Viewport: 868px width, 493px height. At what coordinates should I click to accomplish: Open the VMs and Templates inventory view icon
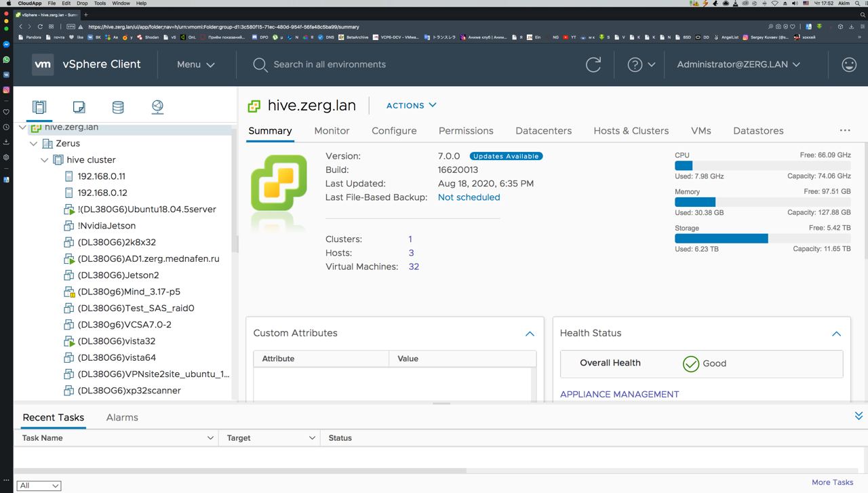[79, 107]
